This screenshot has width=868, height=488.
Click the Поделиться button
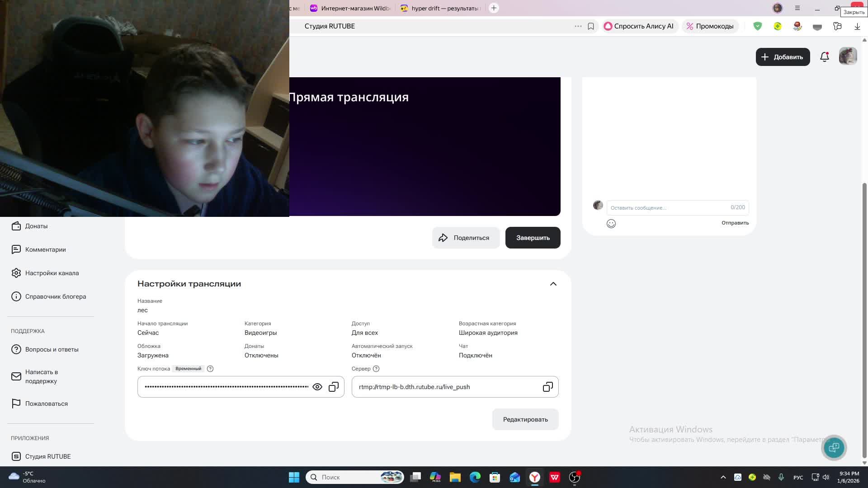[x=466, y=238]
